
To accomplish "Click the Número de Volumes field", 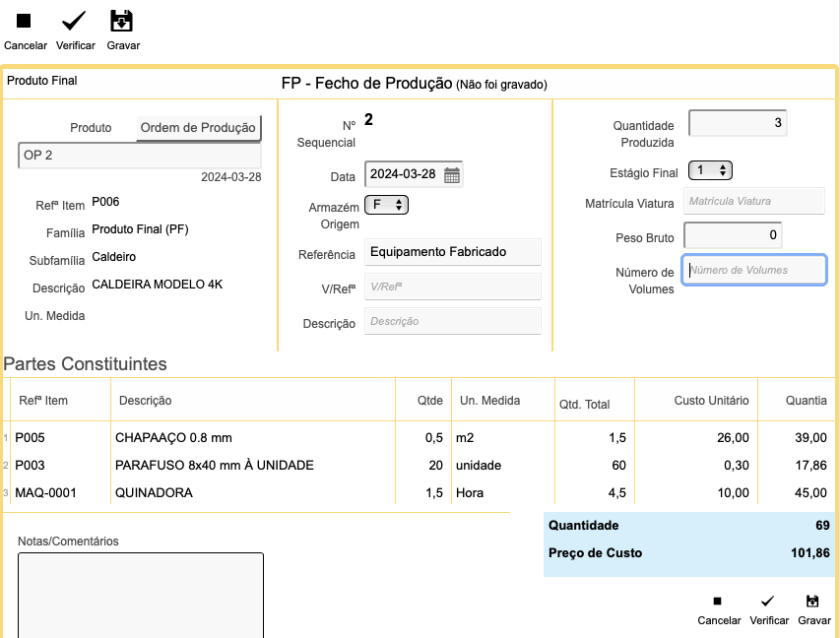I will point(753,270).
